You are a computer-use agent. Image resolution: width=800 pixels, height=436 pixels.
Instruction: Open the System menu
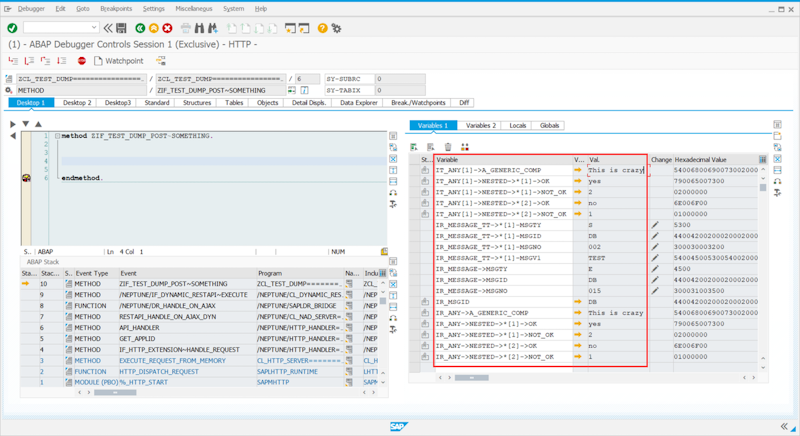pyautogui.click(x=233, y=9)
